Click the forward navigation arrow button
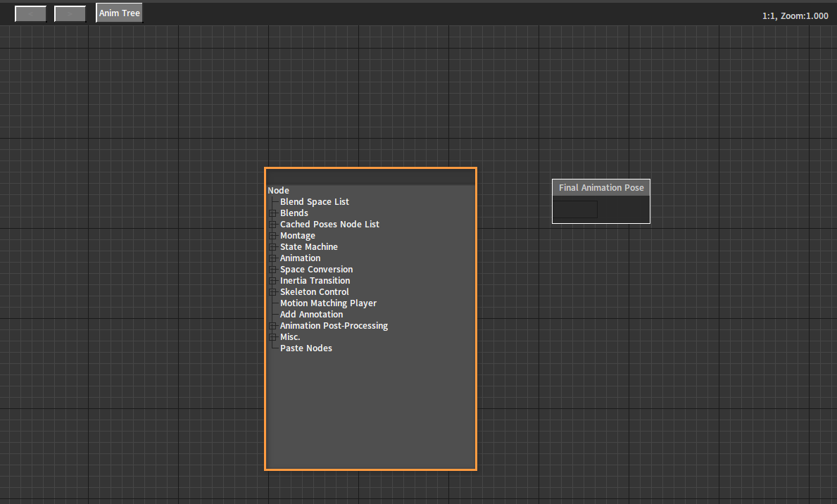The image size is (837, 504). click(x=70, y=14)
